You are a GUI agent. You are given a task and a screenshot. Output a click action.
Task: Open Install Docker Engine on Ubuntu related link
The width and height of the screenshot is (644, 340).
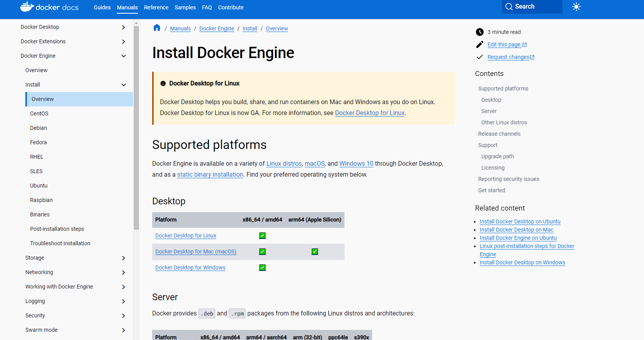518,238
